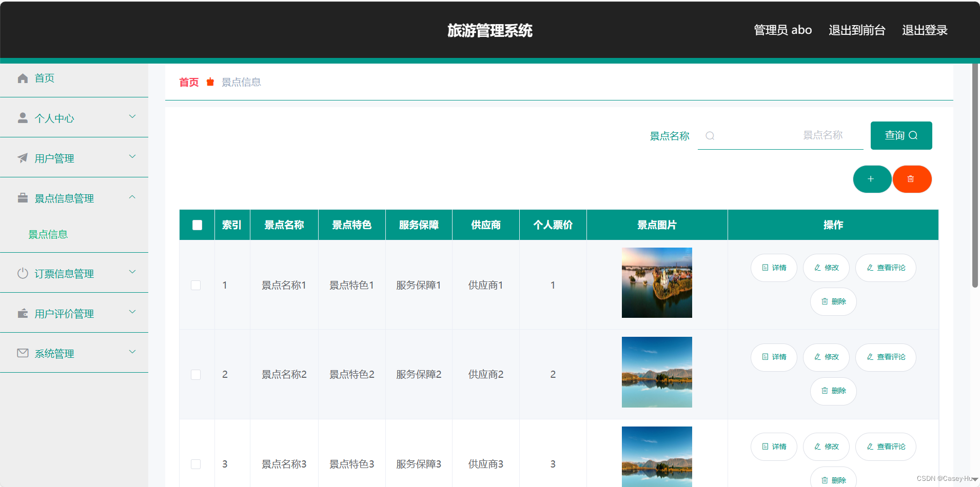Click 管理员 abo in top bar
Image resolution: width=980 pixels, height=487 pixels.
[782, 30]
